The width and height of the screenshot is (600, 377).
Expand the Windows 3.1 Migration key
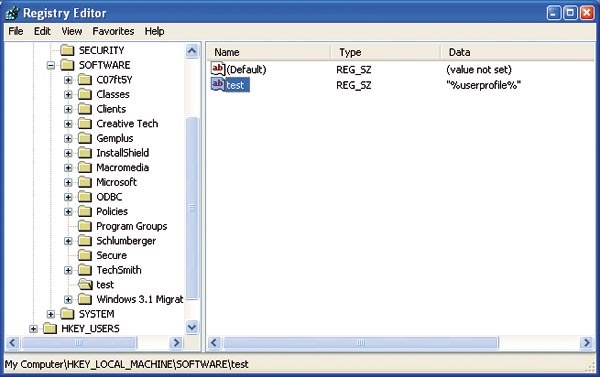(68, 299)
